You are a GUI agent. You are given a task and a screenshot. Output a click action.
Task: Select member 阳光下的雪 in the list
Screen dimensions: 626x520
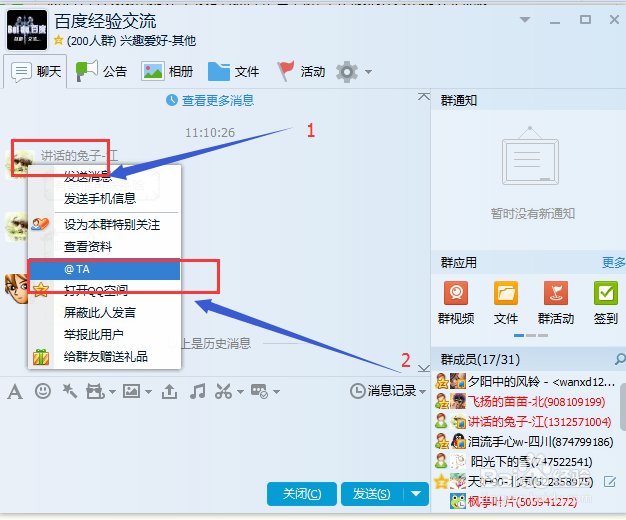coord(525,461)
